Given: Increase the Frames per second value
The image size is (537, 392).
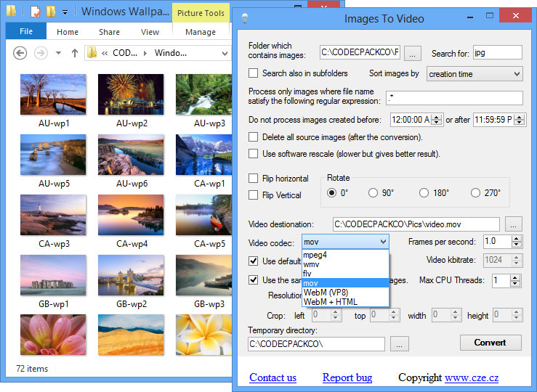Looking at the screenshot, I should coord(517,238).
